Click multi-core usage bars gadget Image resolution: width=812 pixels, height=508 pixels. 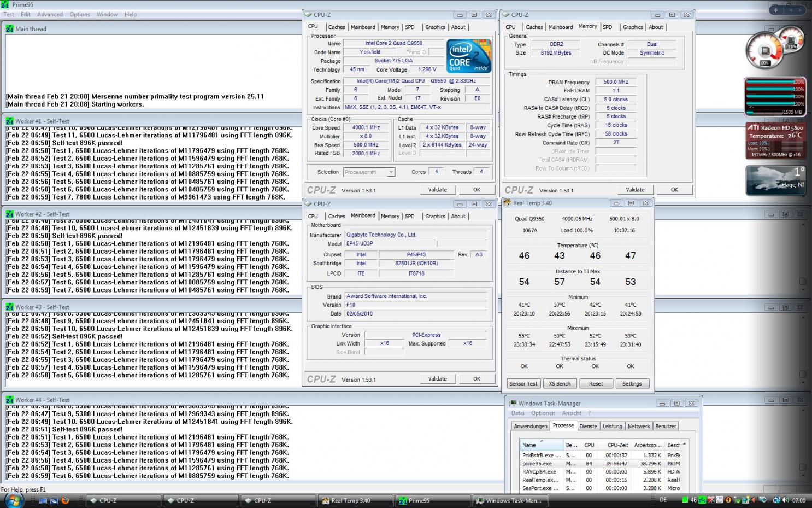click(x=775, y=96)
